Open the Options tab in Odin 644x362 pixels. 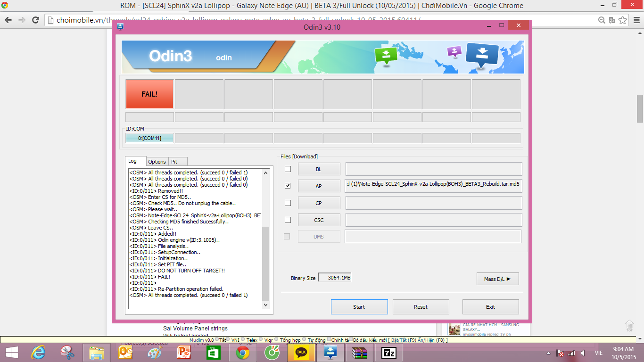pyautogui.click(x=157, y=162)
